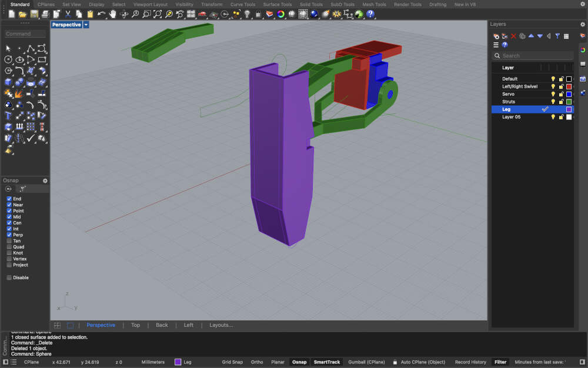Open Help with the question mark icon
This screenshot has width=588, height=368.
click(x=370, y=14)
